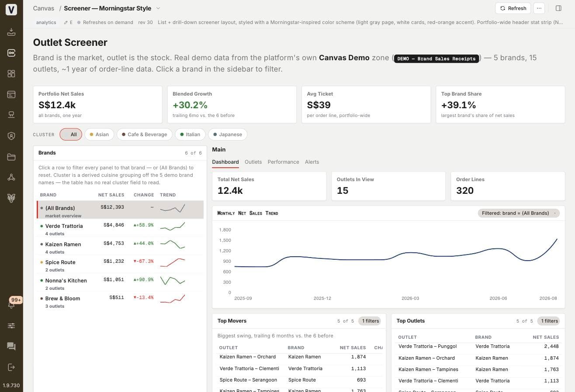This screenshot has width=575, height=392.
Task: Toggle the right side panel icon
Action: (x=558, y=8)
